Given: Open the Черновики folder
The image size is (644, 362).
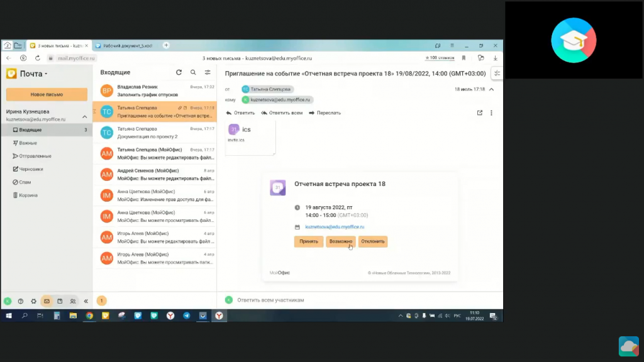Looking at the screenshot, I should 47,169.
